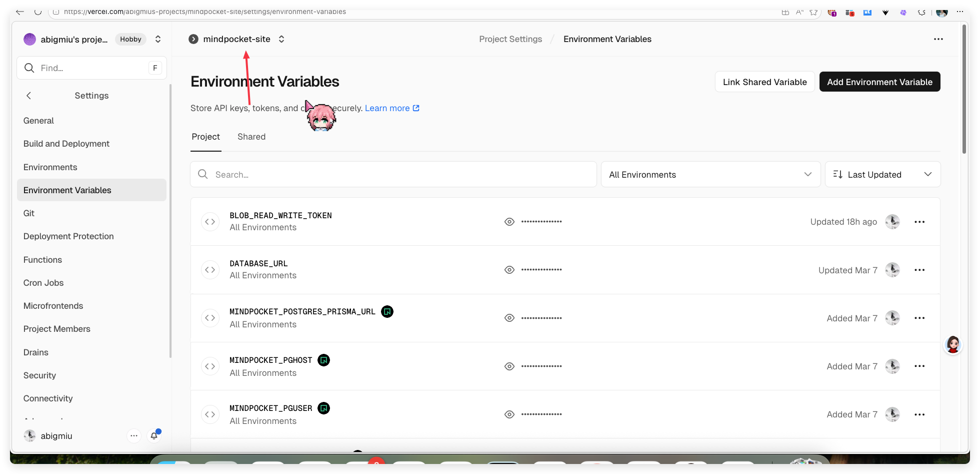This screenshot has height=474, width=980.
Task: Click the integration badge next to MINDPOCKET_PGUSER
Action: (324, 408)
